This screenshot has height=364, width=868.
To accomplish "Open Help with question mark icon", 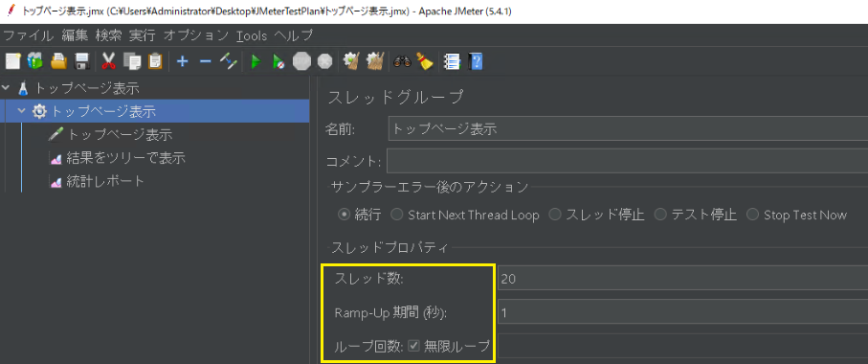I will point(476,61).
